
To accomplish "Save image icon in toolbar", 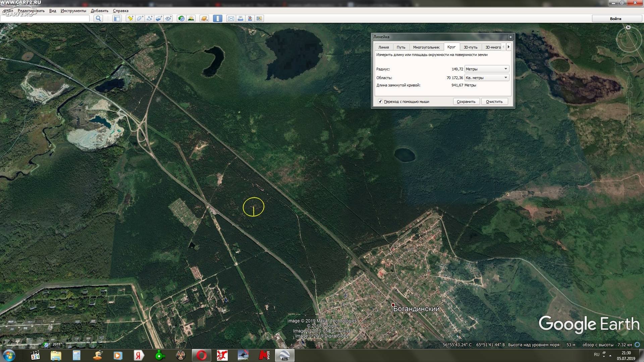I will click(x=250, y=18).
